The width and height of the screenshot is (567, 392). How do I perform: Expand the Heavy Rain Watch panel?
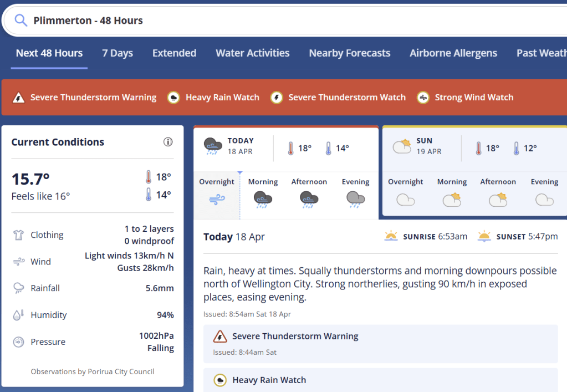click(380, 380)
